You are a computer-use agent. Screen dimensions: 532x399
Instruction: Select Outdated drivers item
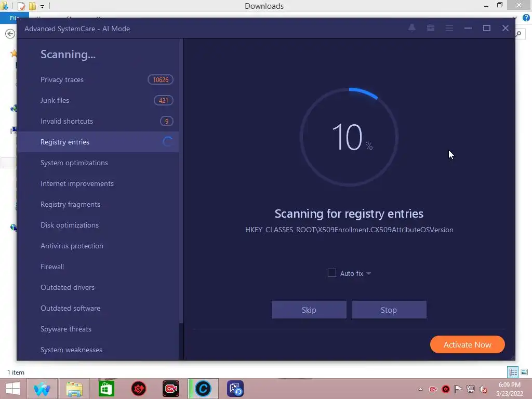click(98, 287)
